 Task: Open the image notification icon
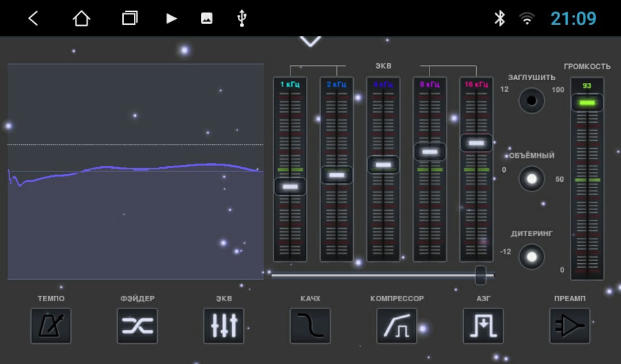click(x=207, y=18)
